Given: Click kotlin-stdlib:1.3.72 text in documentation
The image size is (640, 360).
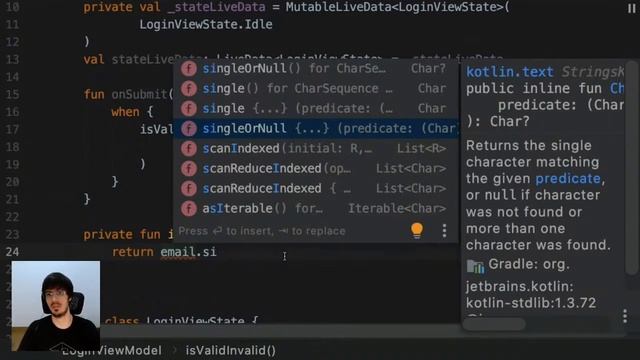Looking at the screenshot, I should (531, 303).
